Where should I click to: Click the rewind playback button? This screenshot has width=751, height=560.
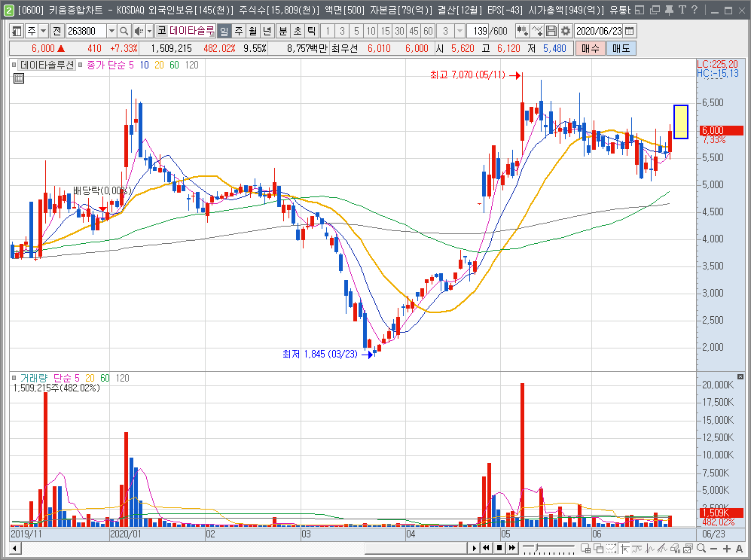point(486,548)
